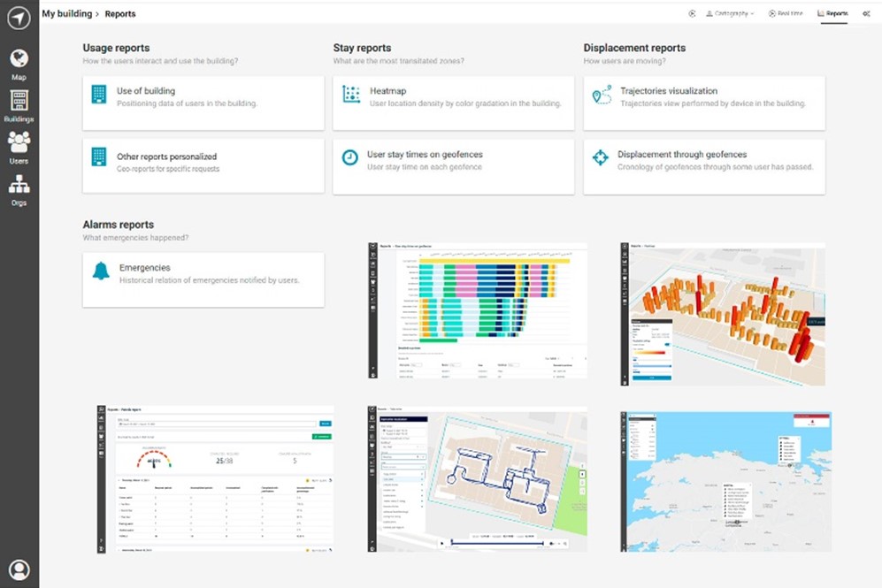
Task: Open the Orgs section in sidebar
Action: coord(19,191)
